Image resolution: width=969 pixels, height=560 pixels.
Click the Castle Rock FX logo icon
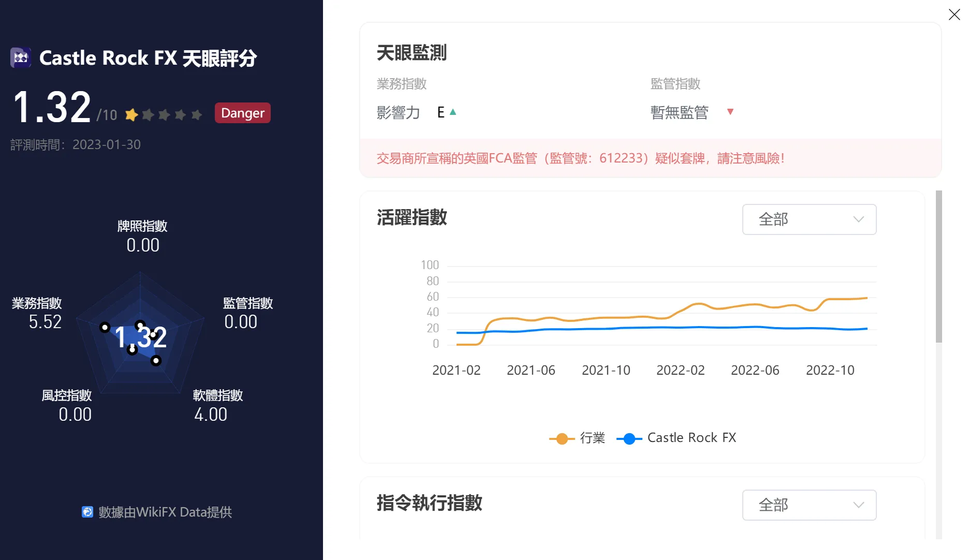click(x=21, y=57)
